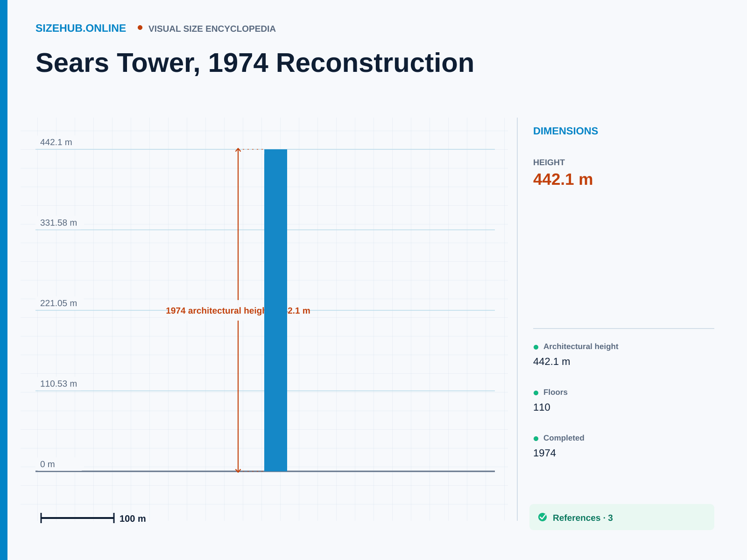Viewport: 747px width, 560px height.
Task: Click the large orange 442.1 m height value
Action: click(563, 179)
